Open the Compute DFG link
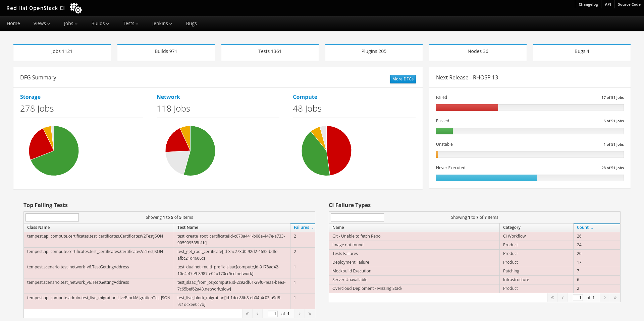Screen dimensions: 644x321 pos(305,97)
